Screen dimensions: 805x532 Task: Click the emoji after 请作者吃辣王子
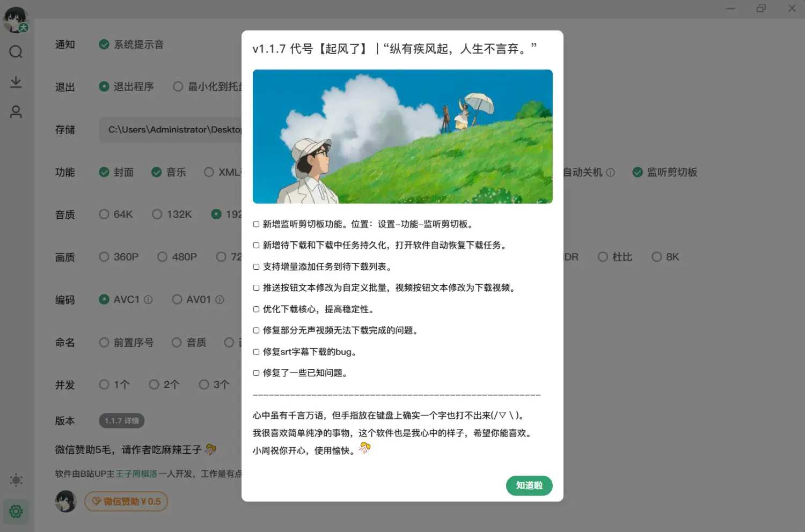[211, 449]
